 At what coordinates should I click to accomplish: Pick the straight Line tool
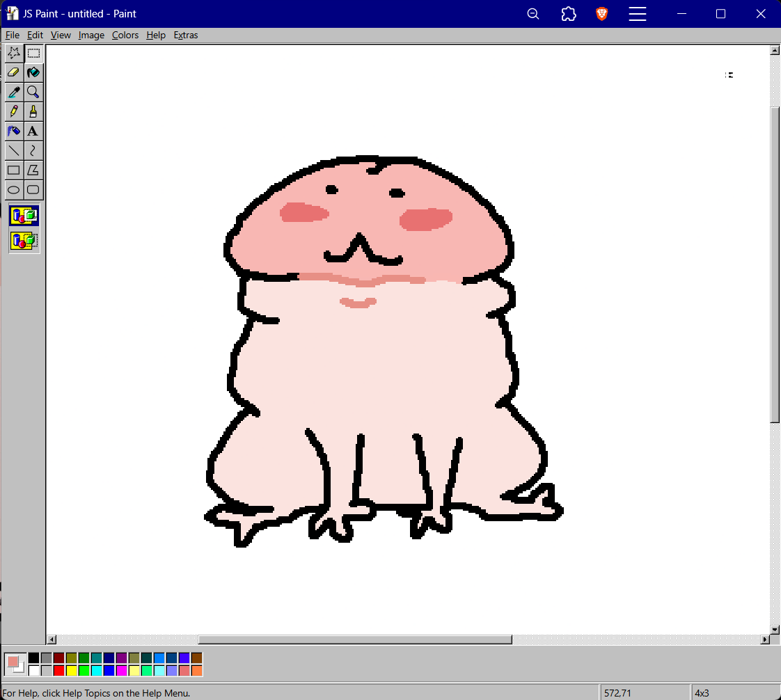pyautogui.click(x=14, y=150)
